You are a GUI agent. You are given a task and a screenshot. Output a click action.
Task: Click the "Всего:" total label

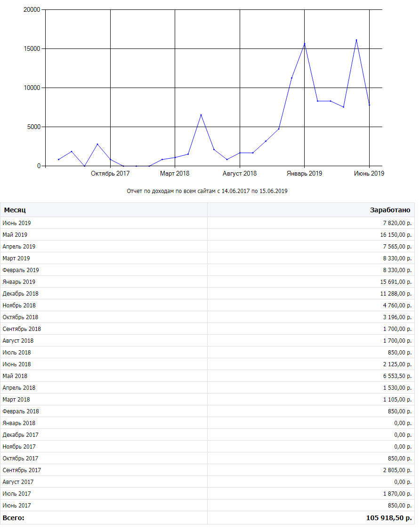point(13,518)
